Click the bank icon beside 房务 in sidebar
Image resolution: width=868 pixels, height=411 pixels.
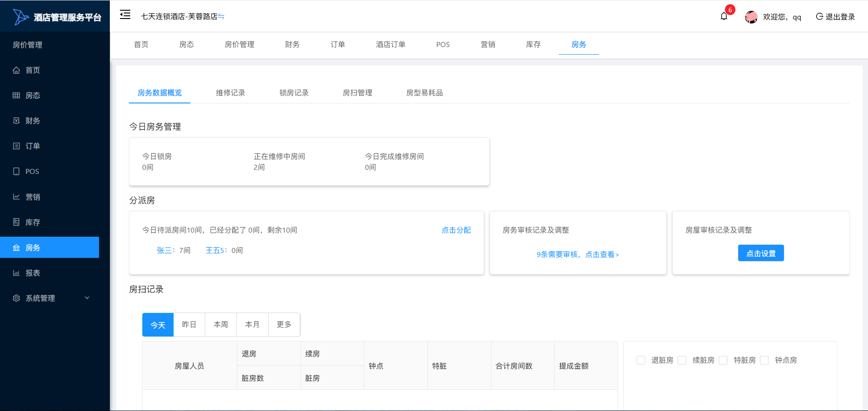pyautogui.click(x=16, y=248)
